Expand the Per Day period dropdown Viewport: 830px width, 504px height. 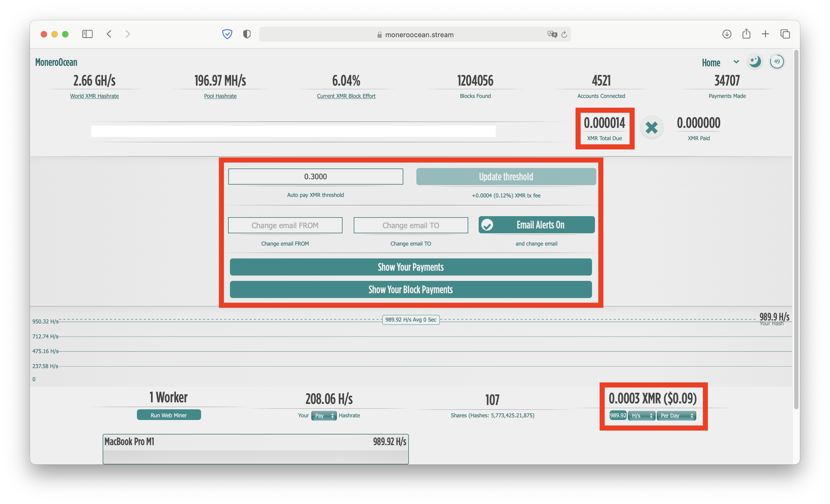pos(677,416)
